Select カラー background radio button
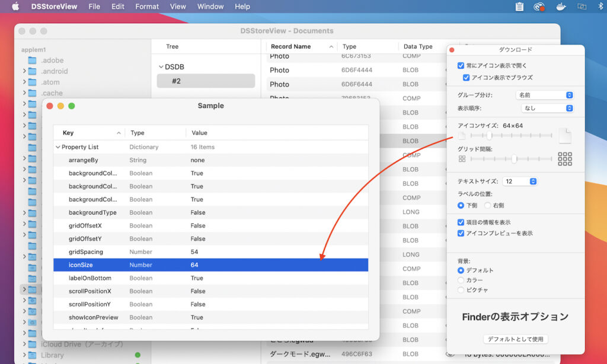The width and height of the screenshot is (607, 364). [461, 280]
